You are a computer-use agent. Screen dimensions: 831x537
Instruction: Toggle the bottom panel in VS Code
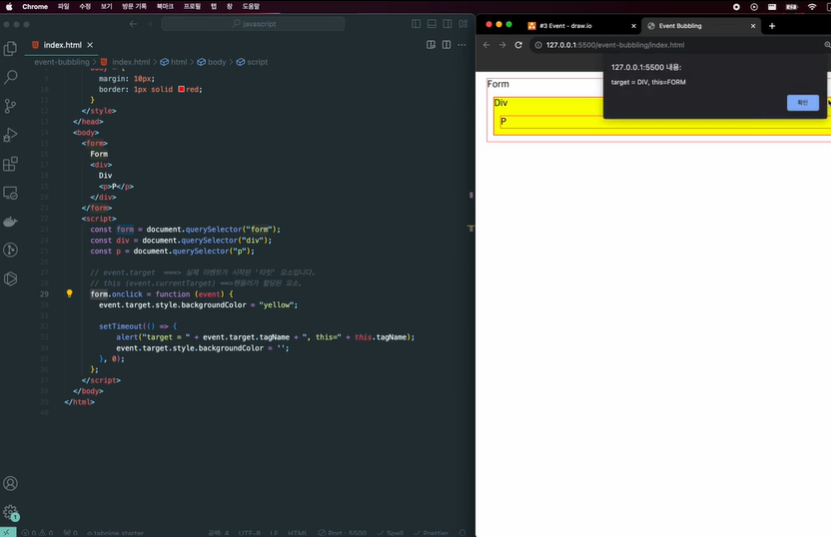(x=432, y=24)
